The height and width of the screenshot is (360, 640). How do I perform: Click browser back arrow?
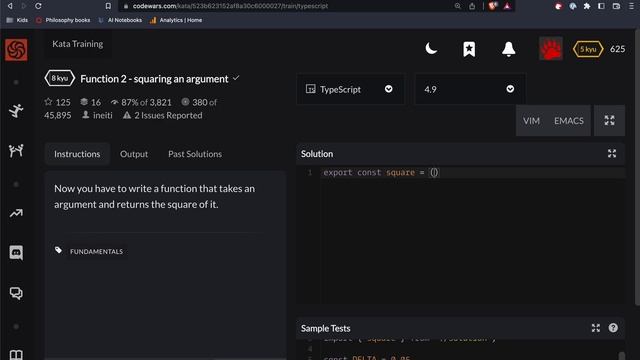pyautogui.click(x=10, y=6)
